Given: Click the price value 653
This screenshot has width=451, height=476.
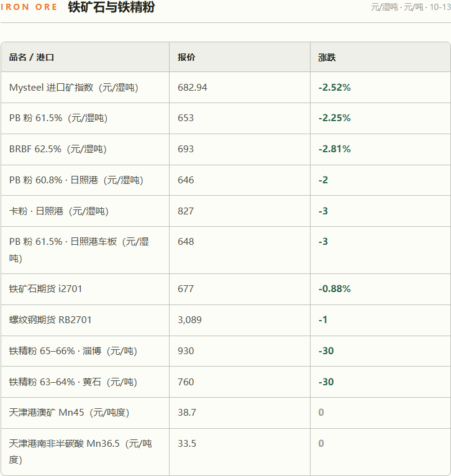Looking at the screenshot, I should coord(186,118).
